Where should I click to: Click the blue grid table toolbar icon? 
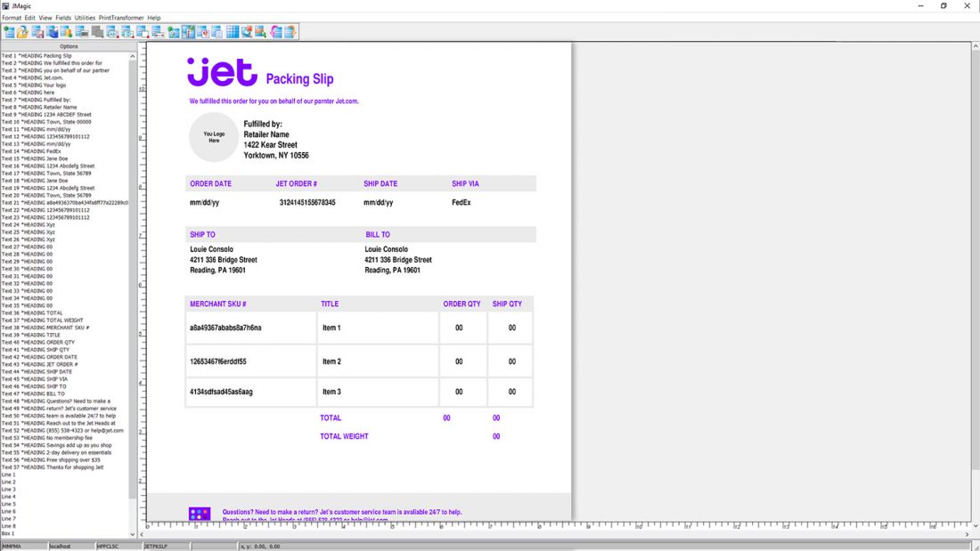coord(232,31)
